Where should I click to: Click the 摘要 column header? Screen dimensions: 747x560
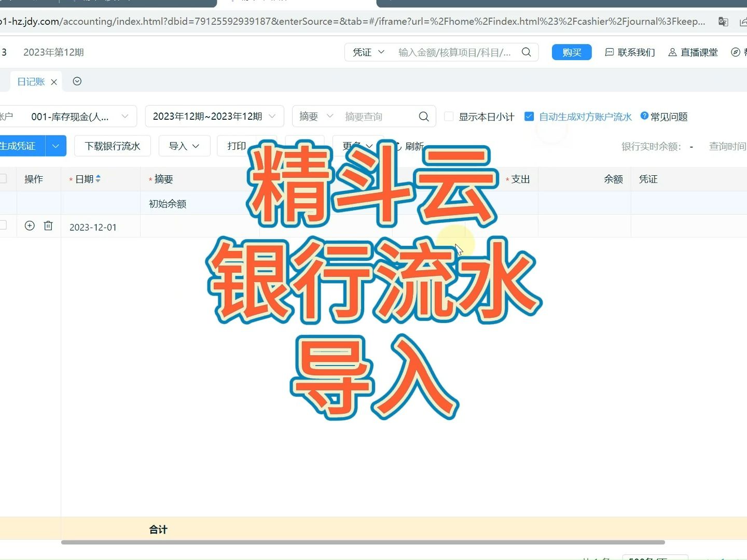(x=164, y=179)
